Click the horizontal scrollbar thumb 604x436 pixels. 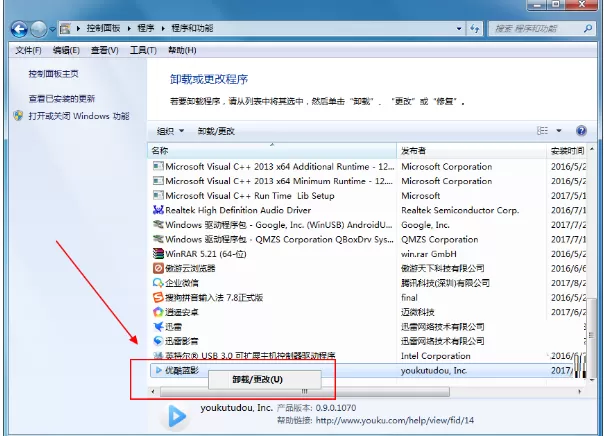[304, 392]
